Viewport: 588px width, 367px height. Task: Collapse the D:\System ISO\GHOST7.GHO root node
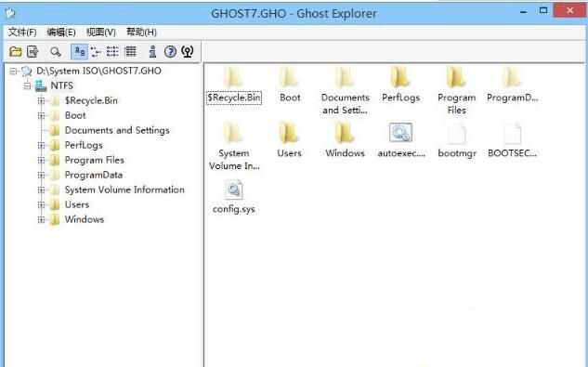(13, 71)
